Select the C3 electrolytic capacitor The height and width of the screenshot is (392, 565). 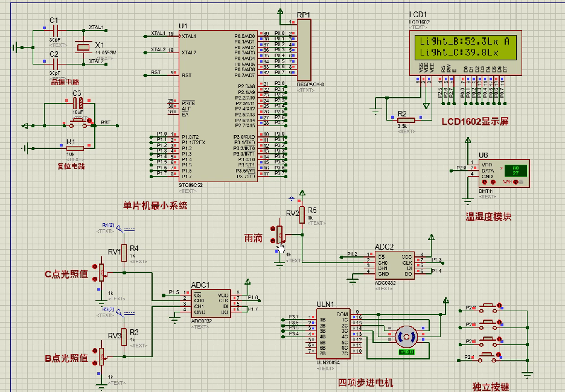tap(77, 104)
